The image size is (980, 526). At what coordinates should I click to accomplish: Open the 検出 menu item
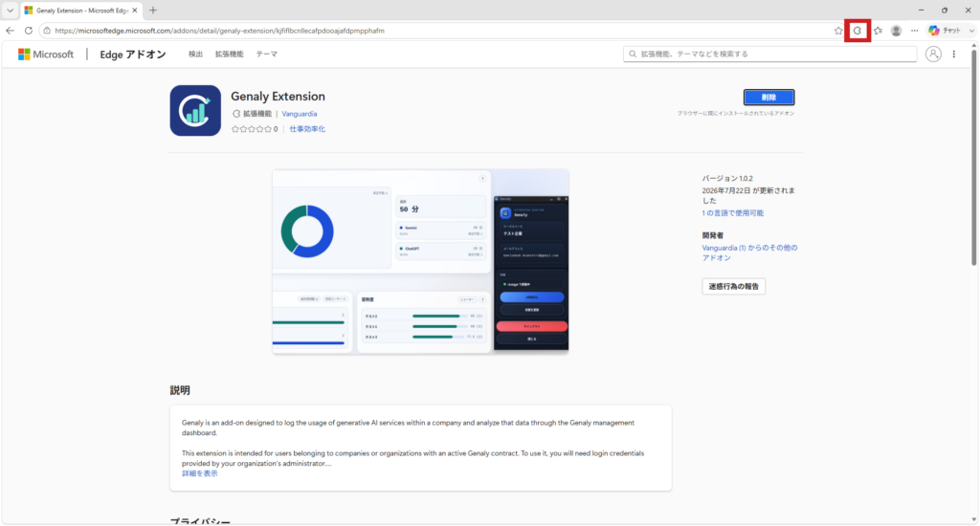(195, 55)
